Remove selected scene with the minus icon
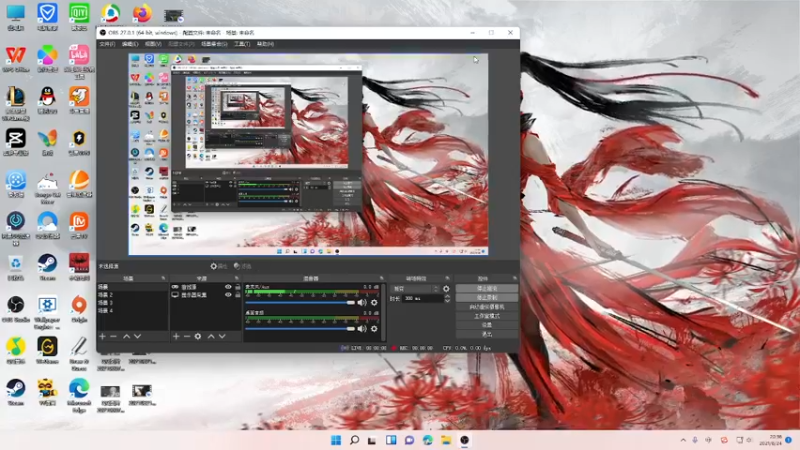 [113, 336]
